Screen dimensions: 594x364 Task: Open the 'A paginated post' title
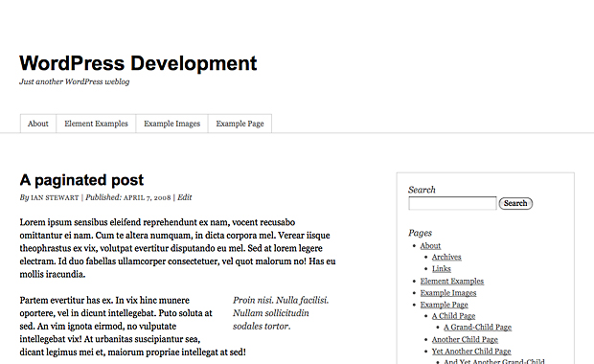coord(81,180)
